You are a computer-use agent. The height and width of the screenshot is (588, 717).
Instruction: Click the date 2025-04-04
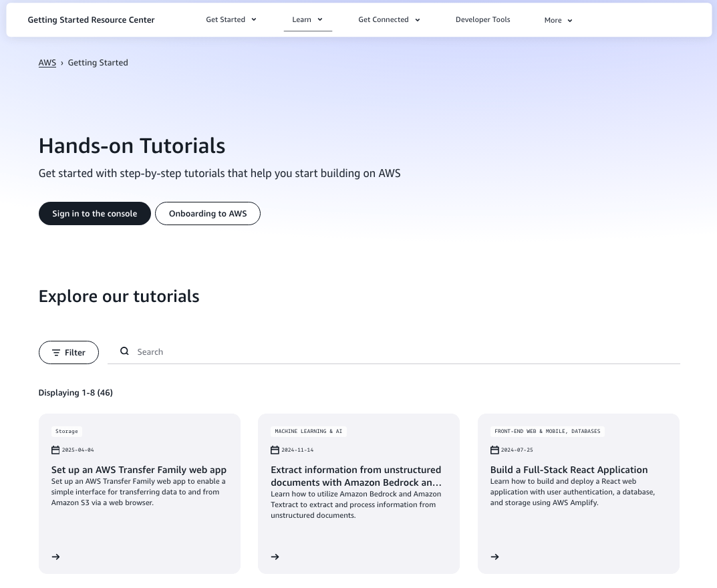(x=78, y=450)
